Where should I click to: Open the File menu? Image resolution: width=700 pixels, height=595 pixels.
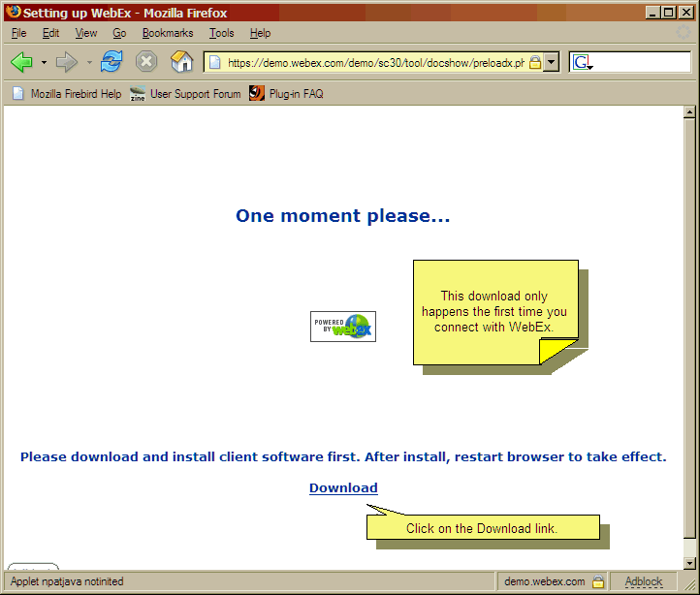click(x=18, y=33)
